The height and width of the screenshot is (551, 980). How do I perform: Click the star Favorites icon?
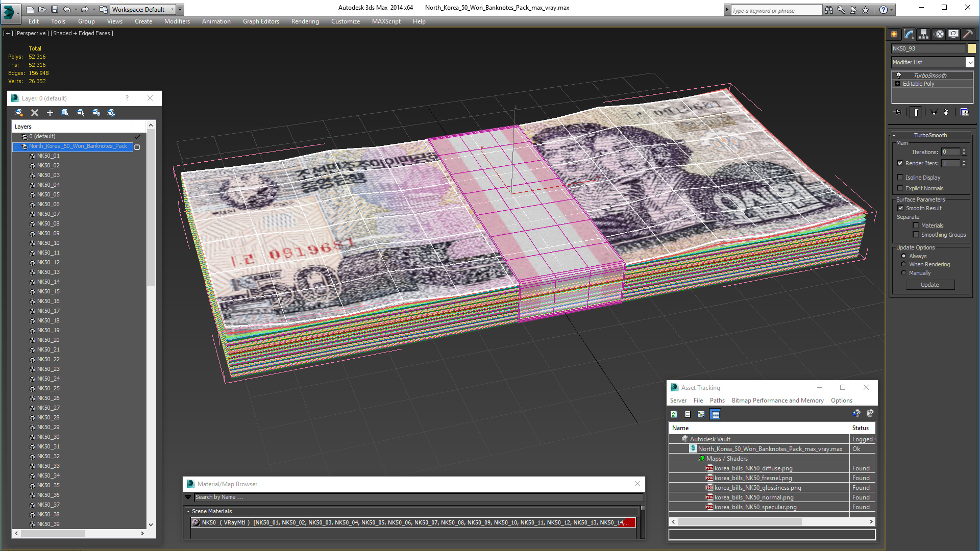point(866,10)
